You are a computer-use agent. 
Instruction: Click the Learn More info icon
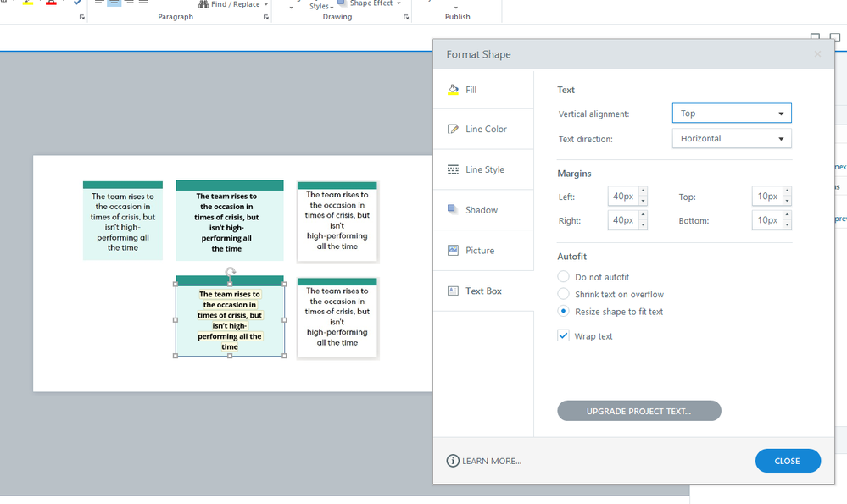tap(454, 461)
